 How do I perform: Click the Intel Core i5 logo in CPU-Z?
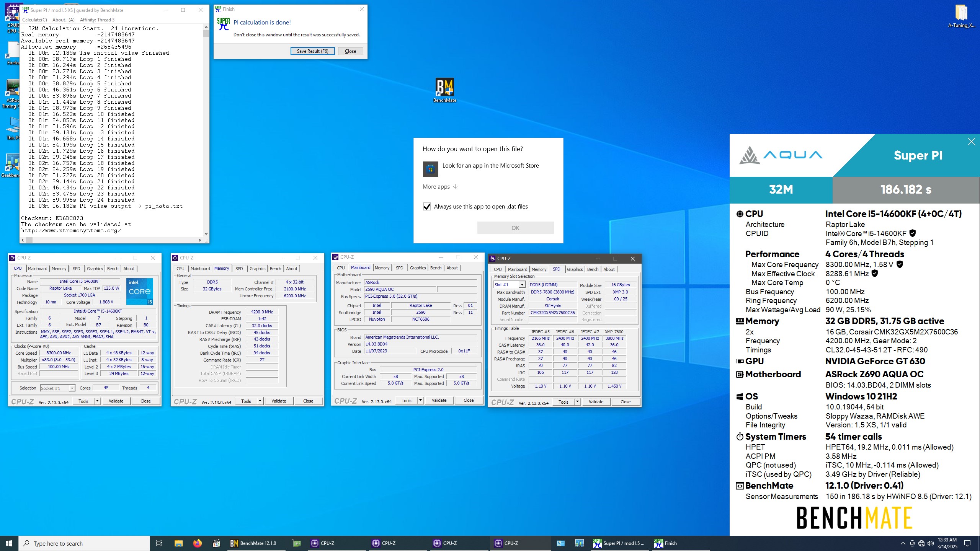140,291
